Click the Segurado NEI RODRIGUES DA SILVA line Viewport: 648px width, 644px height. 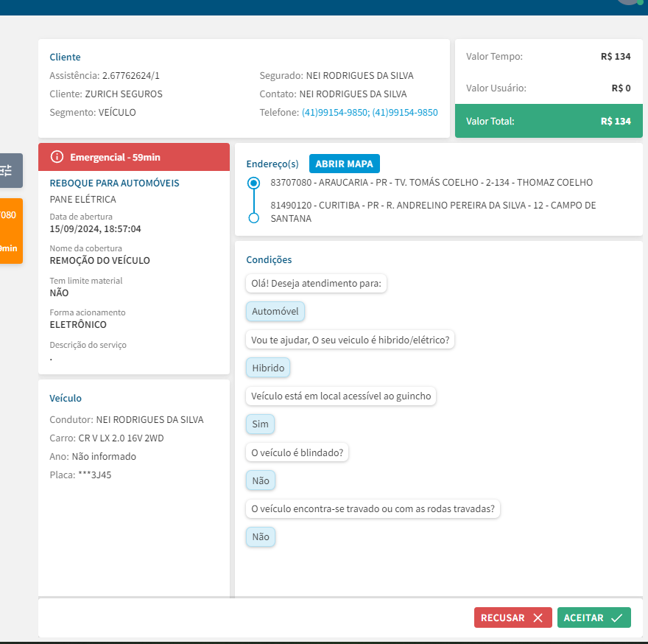(337, 76)
